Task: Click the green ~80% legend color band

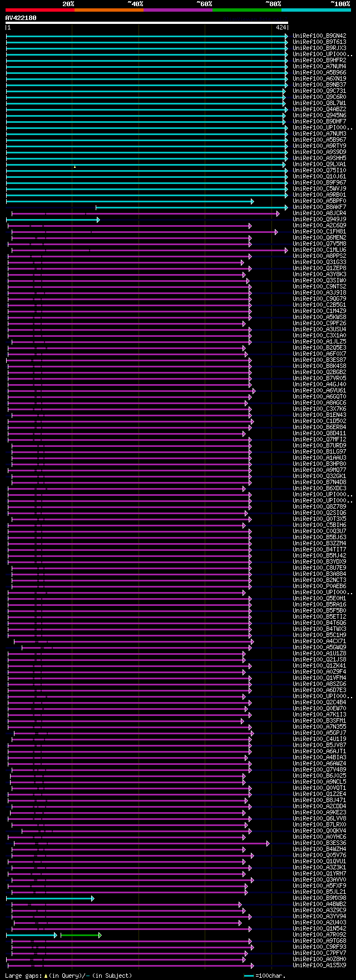Action: tap(246, 10)
